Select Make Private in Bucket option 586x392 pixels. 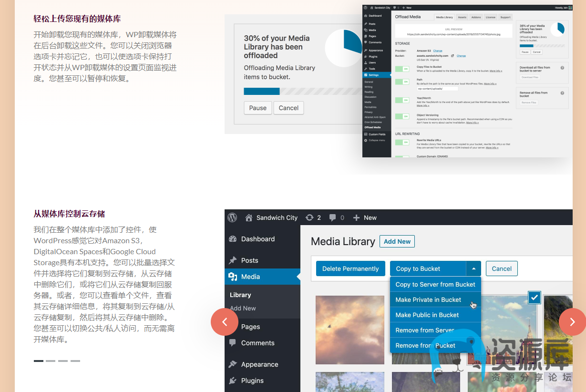tap(428, 299)
